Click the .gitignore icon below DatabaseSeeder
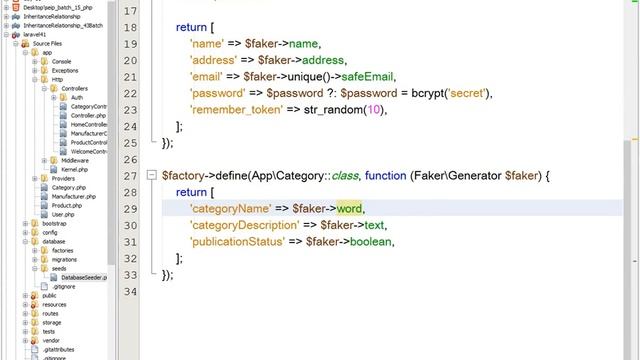This screenshot has height=360, width=640. (x=44, y=287)
